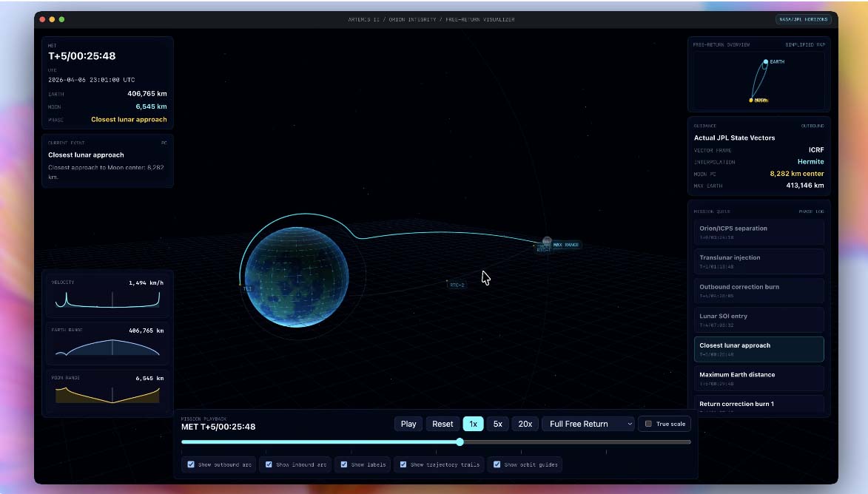
Task: Click the MISSION QUEUE label
Action: [x=712, y=212]
